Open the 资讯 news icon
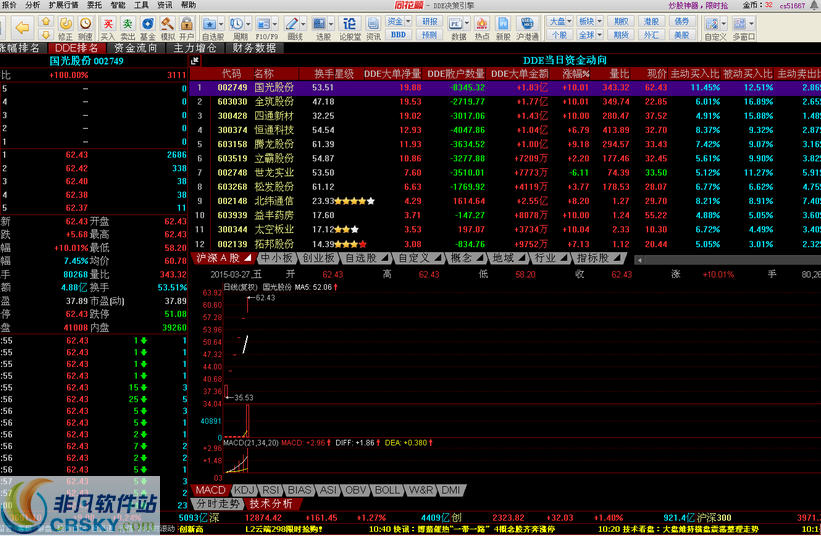 373,24
